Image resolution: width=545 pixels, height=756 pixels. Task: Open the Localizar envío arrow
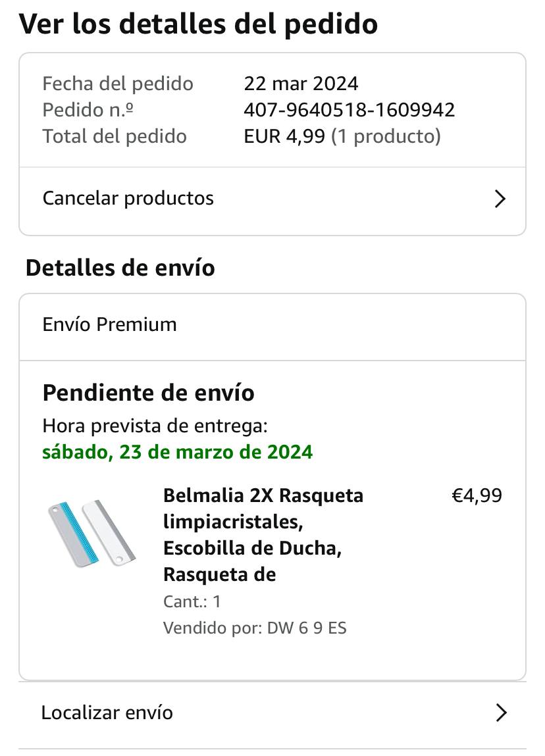(x=501, y=713)
